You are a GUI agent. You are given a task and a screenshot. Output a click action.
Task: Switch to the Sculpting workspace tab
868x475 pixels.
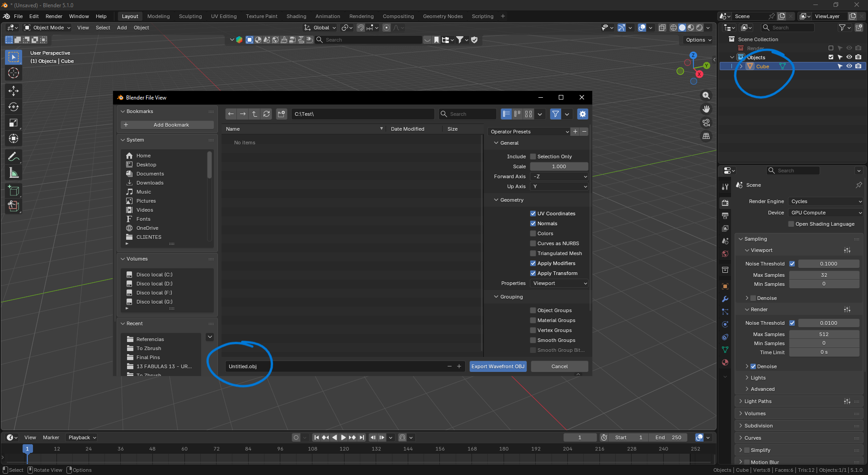pos(190,16)
